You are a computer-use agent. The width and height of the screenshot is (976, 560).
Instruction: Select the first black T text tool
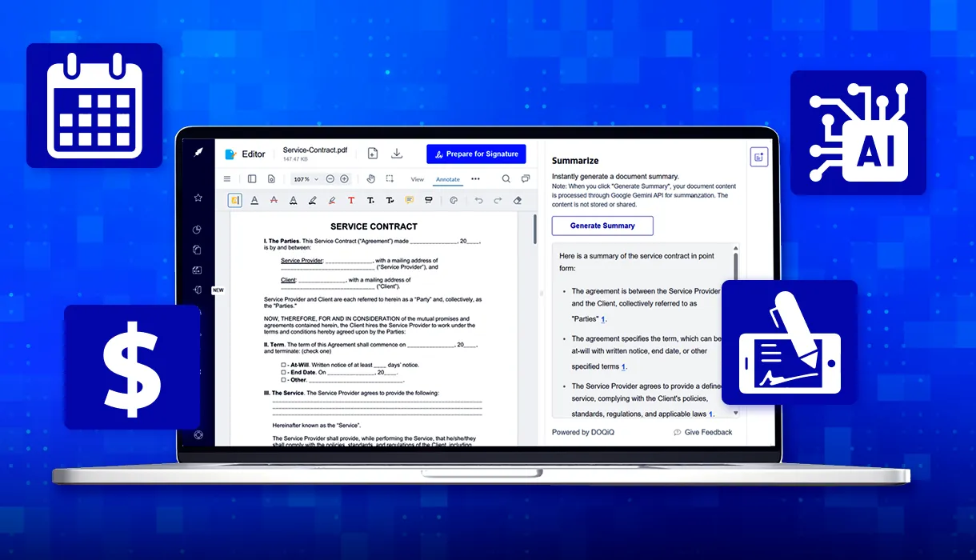tap(370, 201)
